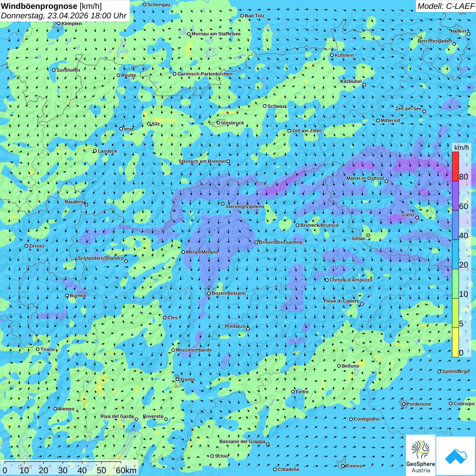Click the Landeck location marker

(95, 151)
